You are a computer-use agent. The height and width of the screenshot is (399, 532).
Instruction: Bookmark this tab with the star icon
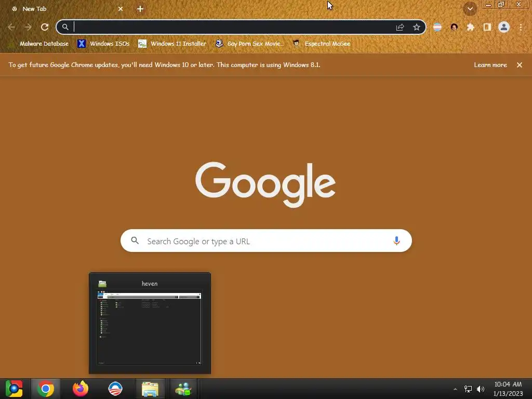[417, 27]
